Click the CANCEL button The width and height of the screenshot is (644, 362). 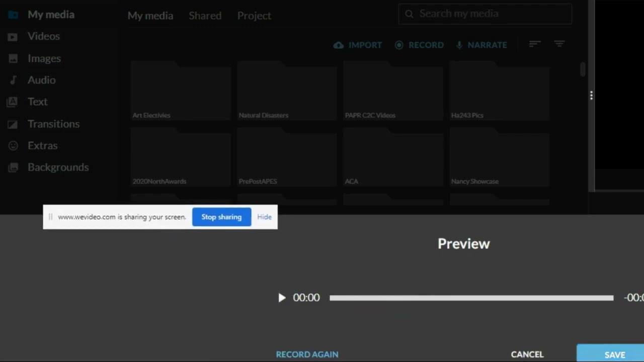(527, 354)
